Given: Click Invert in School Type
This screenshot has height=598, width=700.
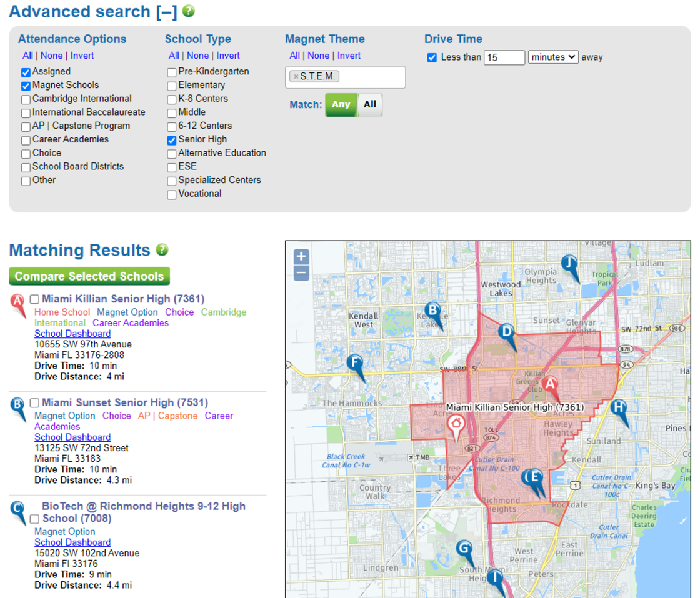Looking at the screenshot, I should click(228, 56).
